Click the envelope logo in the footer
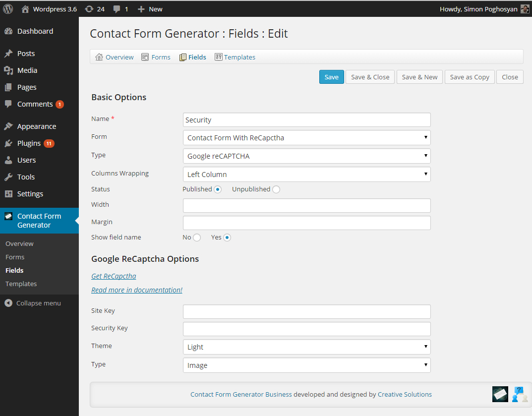532x416 pixels. [x=500, y=394]
